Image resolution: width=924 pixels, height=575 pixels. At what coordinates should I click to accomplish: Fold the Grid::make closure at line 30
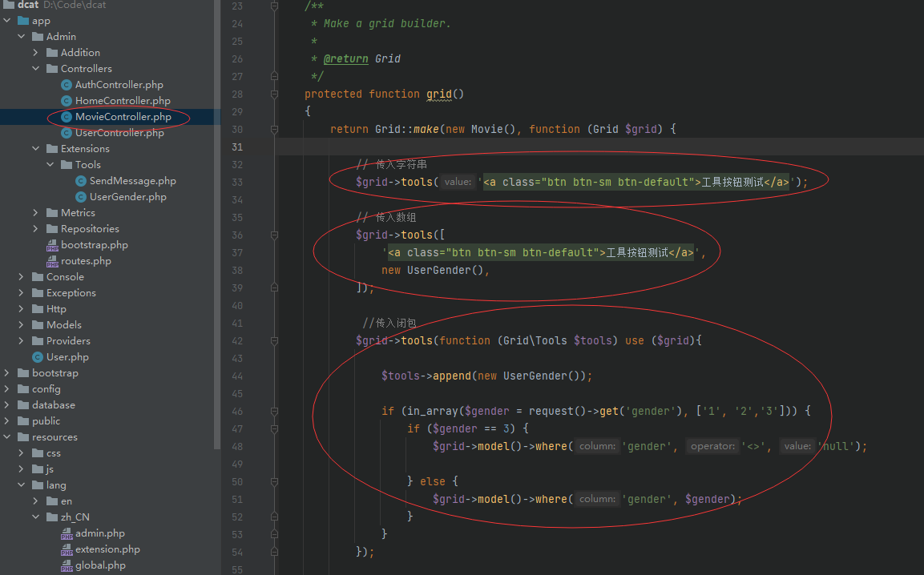click(275, 129)
